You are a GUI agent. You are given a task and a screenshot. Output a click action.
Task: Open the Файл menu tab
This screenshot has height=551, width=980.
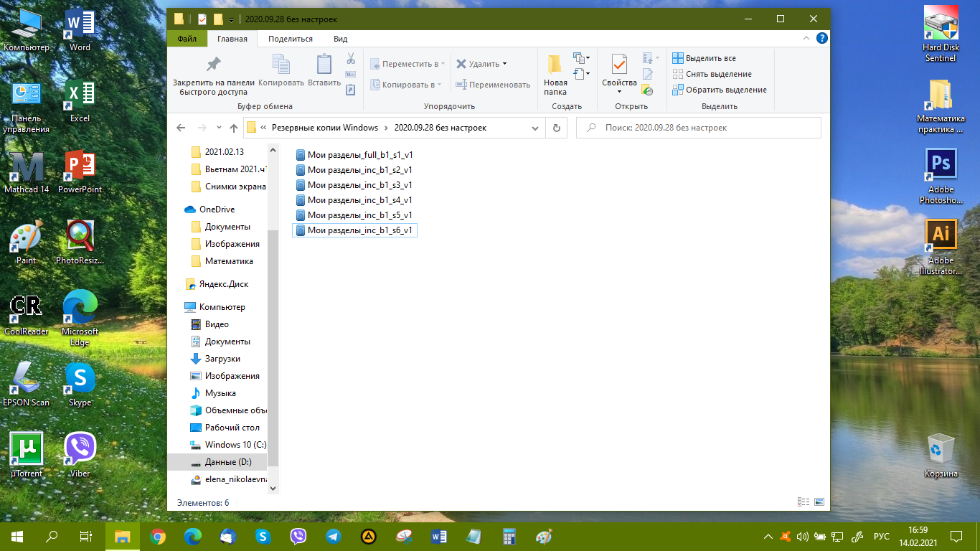[x=187, y=39]
